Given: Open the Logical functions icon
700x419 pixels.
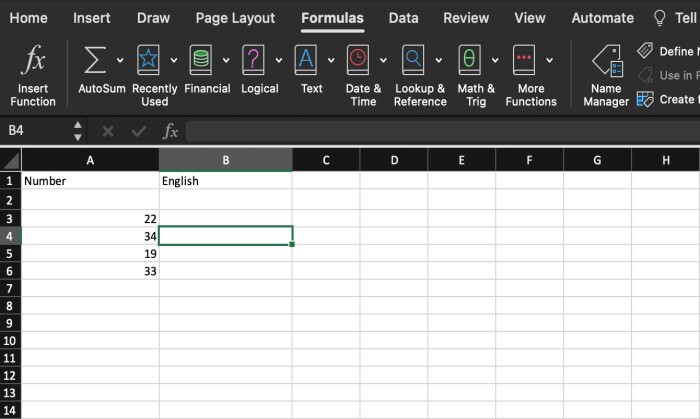Looking at the screenshot, I should [254, 60].
